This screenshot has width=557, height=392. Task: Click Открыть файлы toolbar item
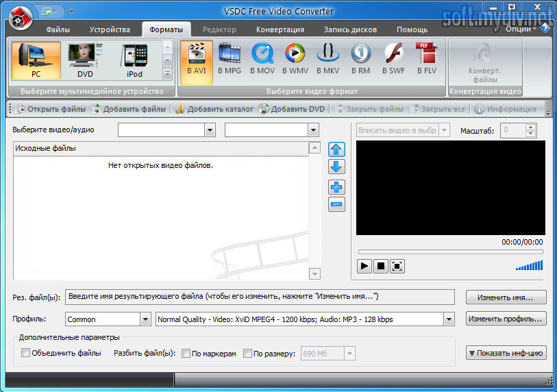coord(51,109)
